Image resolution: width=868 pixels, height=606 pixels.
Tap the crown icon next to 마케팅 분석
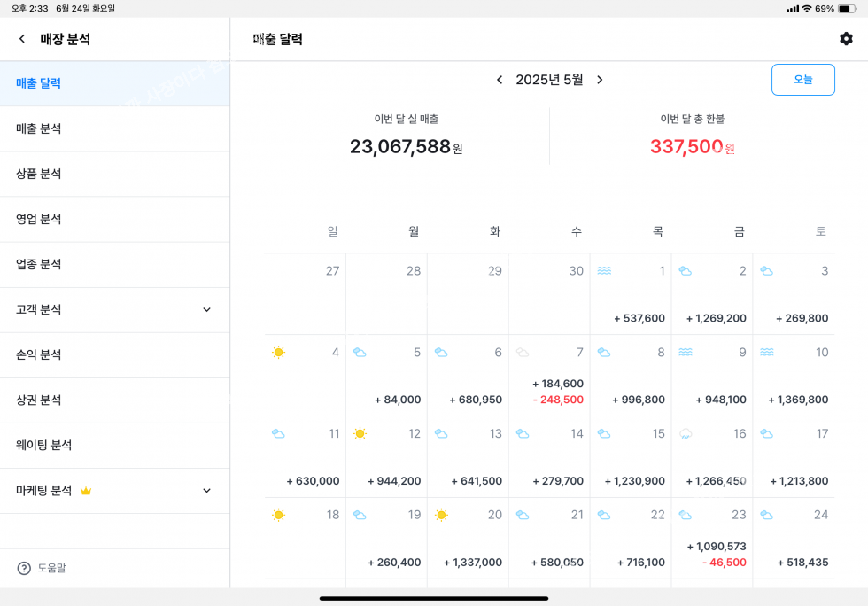pyautogui.click(x=86, y=491)
